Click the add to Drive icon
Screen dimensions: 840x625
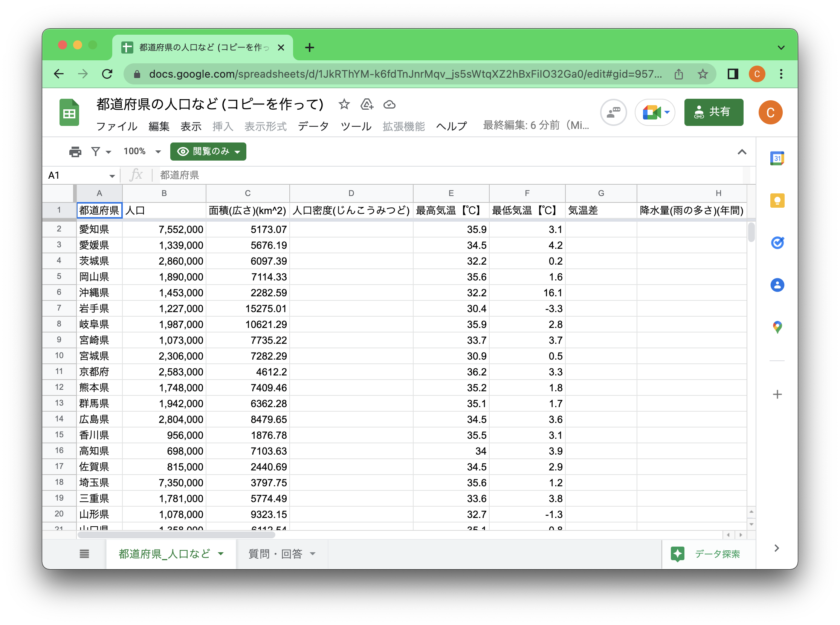pyautogui.click(x=367, y=104)
